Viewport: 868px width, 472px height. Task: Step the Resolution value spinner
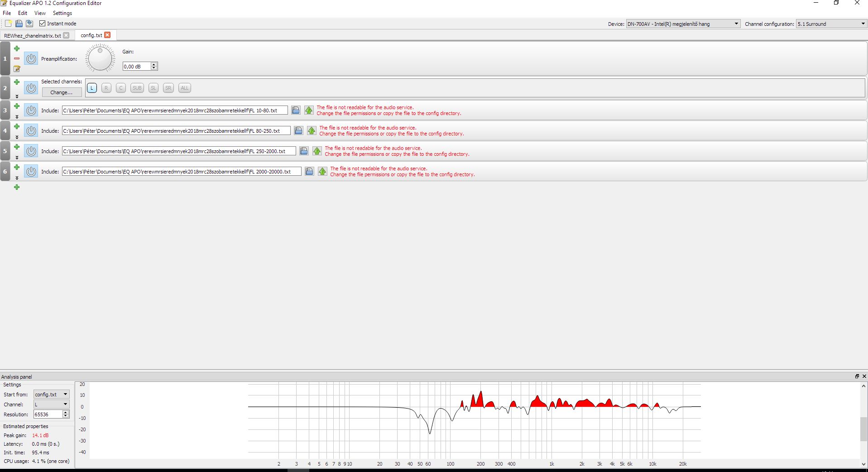click(66, 414)
